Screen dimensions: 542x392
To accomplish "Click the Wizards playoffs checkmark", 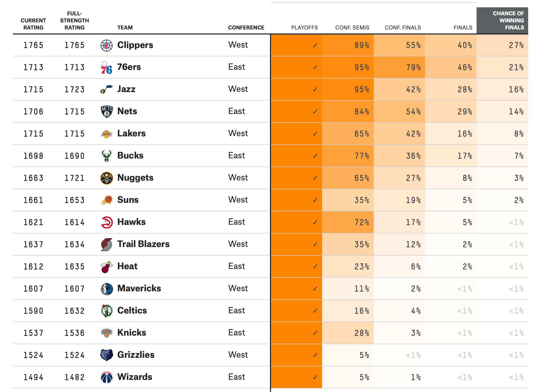I will 315,377.
